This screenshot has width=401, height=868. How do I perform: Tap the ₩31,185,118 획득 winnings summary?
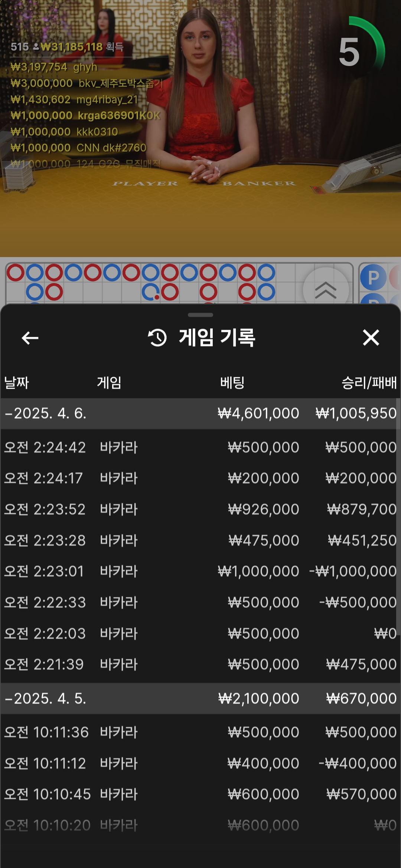pyautogui.click(x=82, y=47)
